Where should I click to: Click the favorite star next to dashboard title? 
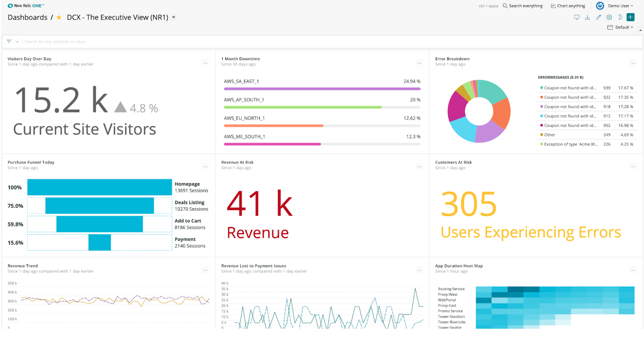59,17
